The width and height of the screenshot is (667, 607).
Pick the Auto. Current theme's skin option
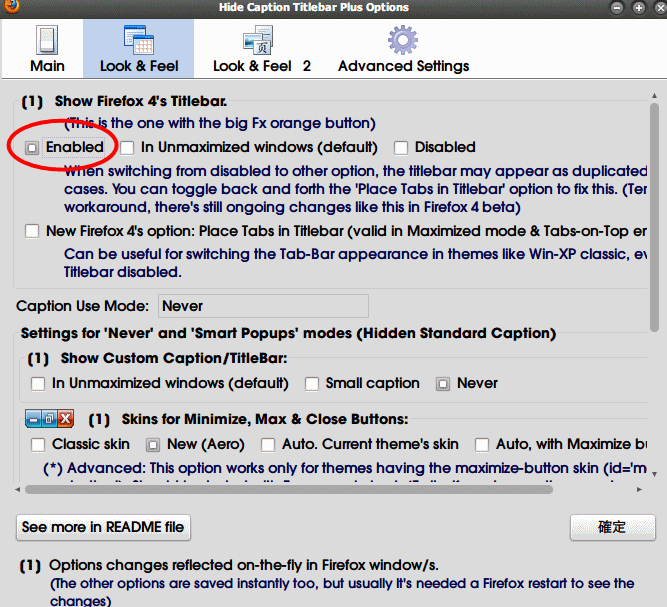click(x=268, y=445)
